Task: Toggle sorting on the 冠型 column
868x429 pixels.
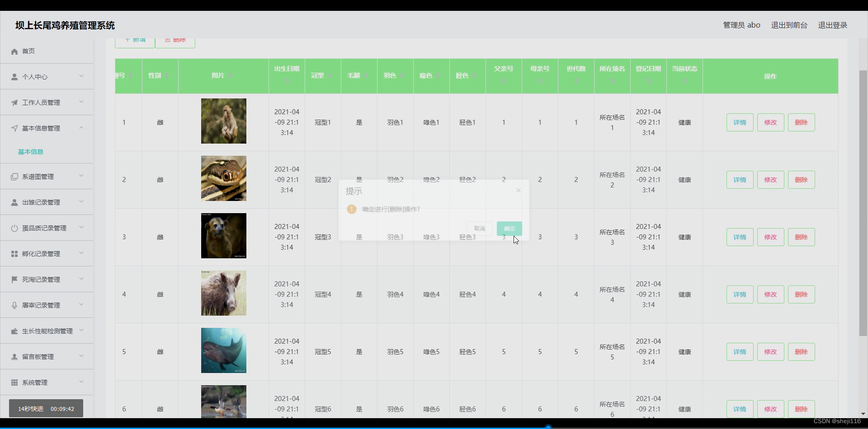Action: pyautogui.click(x=322, y=76)
